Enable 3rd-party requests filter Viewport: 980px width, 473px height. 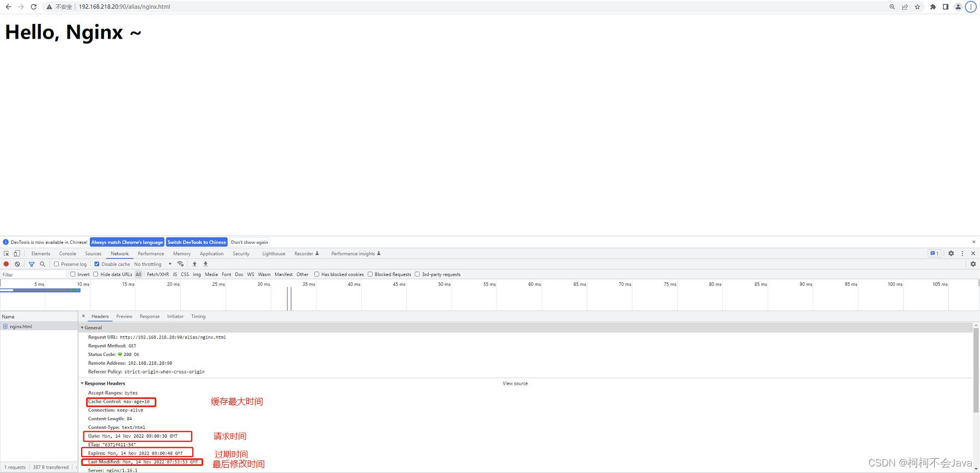[x=417, y=274]
